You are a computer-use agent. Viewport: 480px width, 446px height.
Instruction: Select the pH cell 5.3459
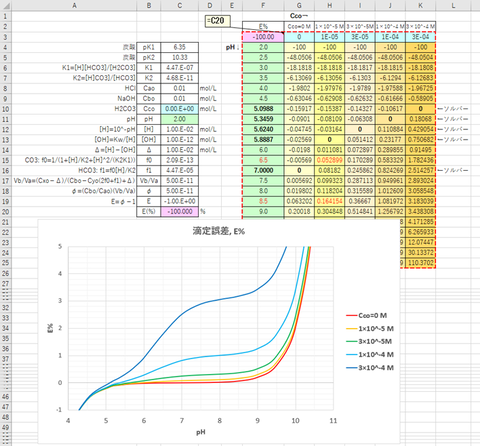(x=263, y=119)
